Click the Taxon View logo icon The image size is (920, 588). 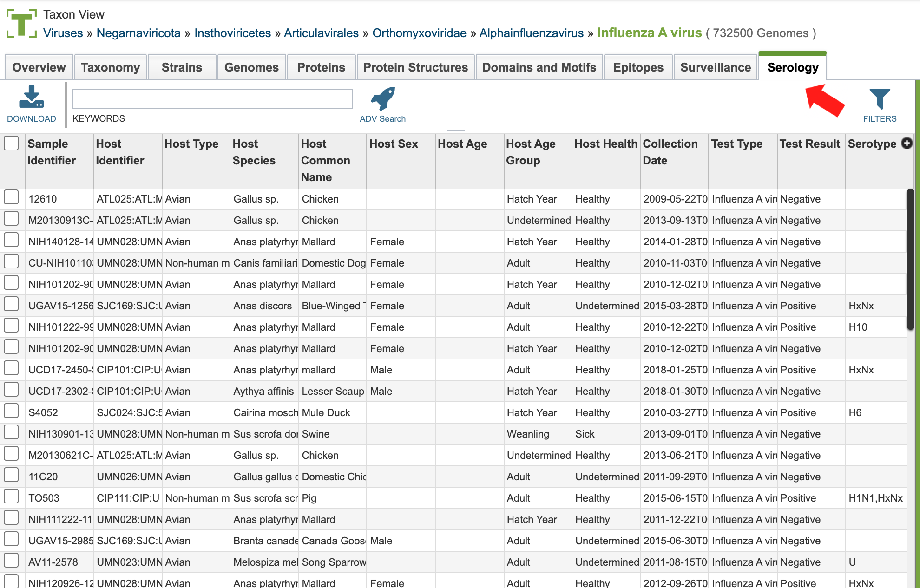[21, 24]
